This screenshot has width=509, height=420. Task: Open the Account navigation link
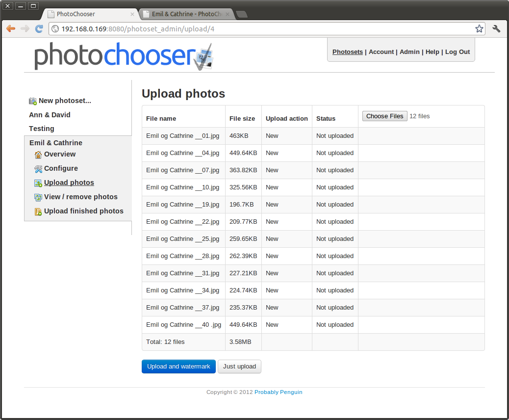[381, 52]
